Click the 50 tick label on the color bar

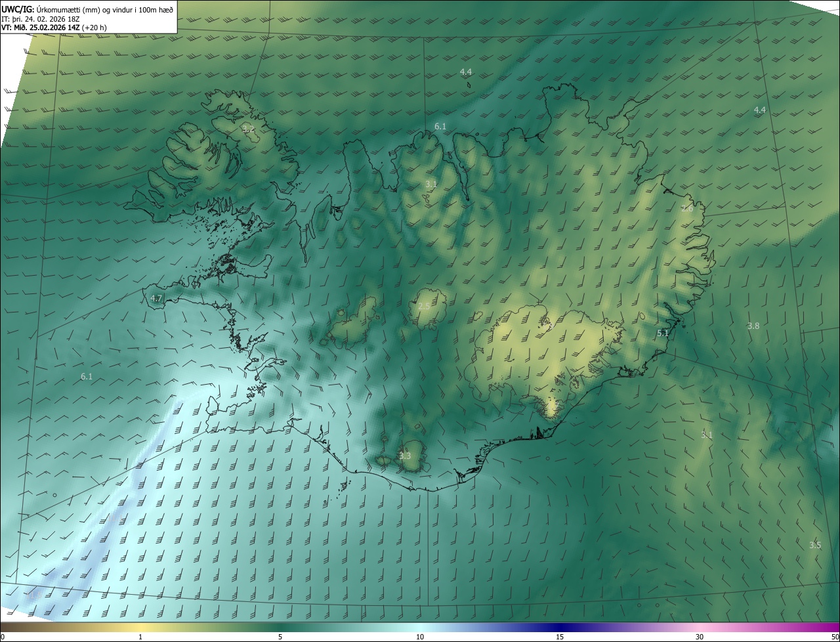point(835,637)
